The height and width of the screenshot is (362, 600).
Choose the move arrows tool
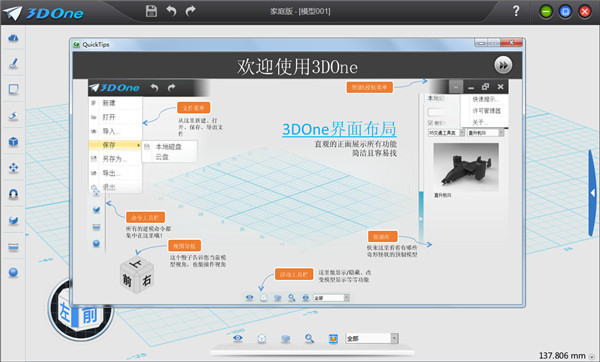(x=13, y=168)
